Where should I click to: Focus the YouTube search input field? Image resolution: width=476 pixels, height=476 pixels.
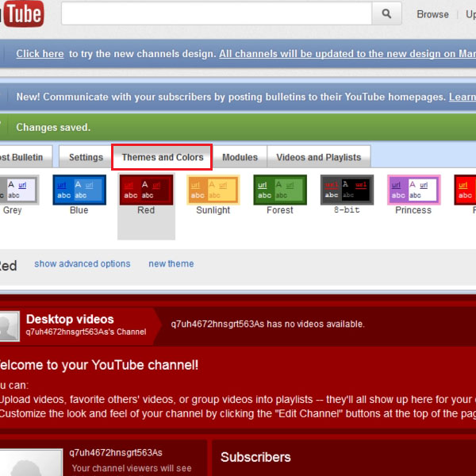point(217,13)
